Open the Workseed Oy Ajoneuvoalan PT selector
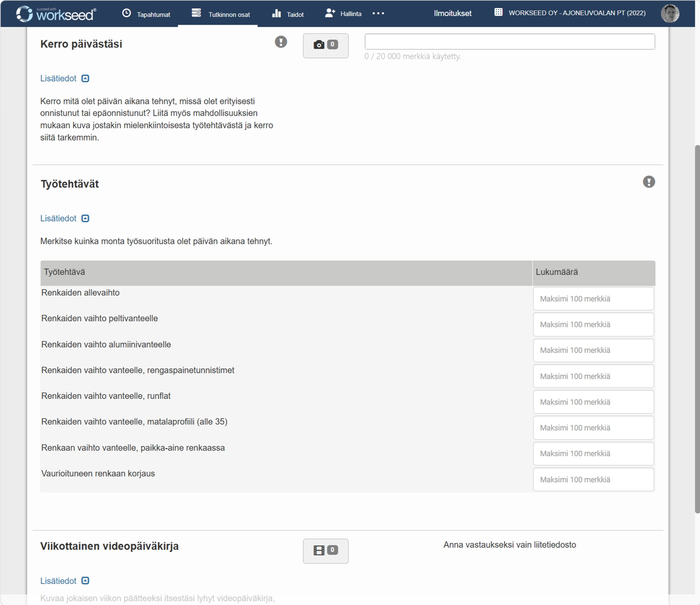 [570, 13]
